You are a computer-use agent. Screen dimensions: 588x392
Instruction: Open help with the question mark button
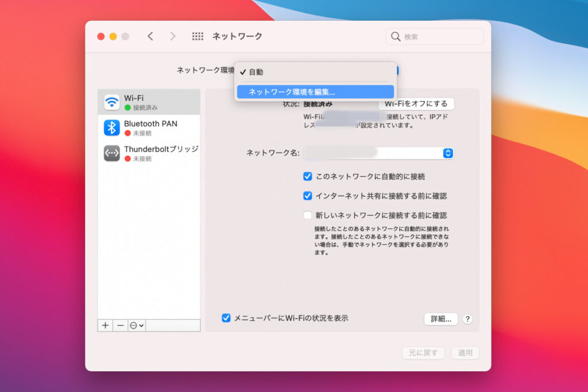467,319
